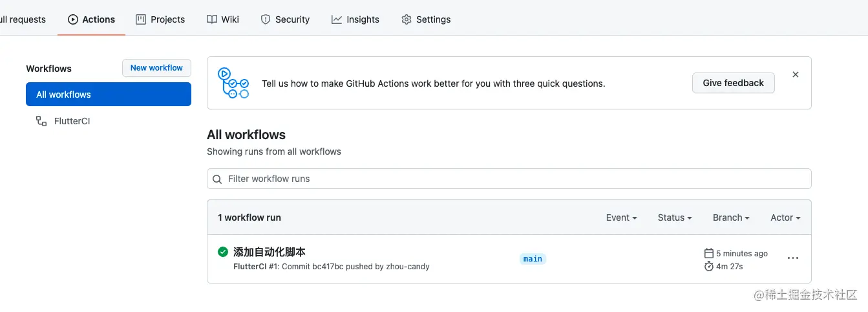Screen dimensions: 868x312
Task: Open the Status filter dropdown
Action: coord(675,217)
